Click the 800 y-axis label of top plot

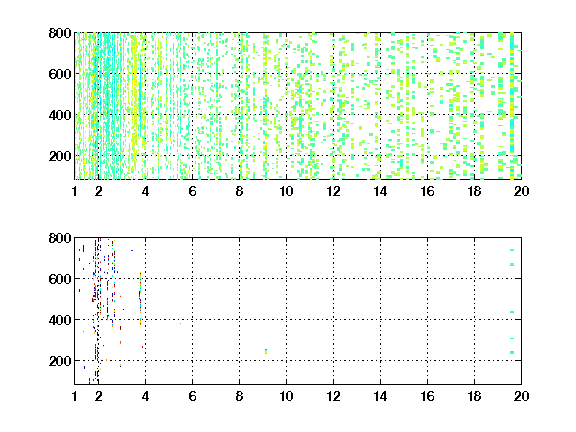(x=60, y=33)
